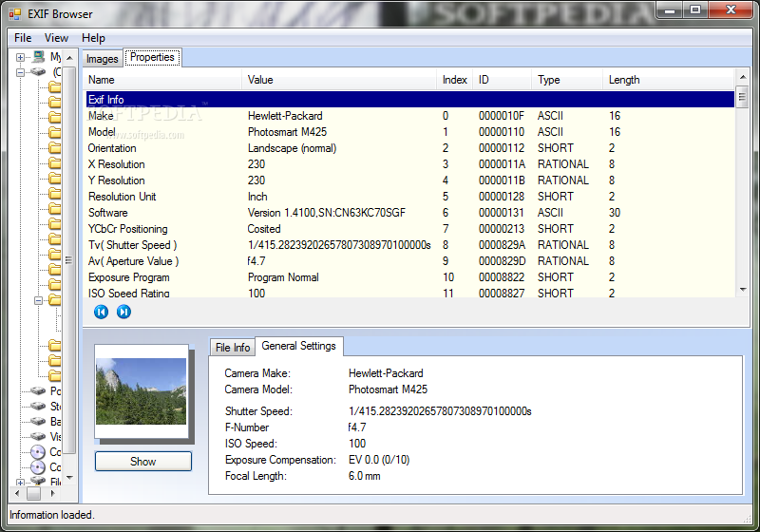This screenshot has height=532, width=760.
Task: Click the 'Version 1.4100,SN:CN63KC70SGF' value cell
Action: point(326,213)
